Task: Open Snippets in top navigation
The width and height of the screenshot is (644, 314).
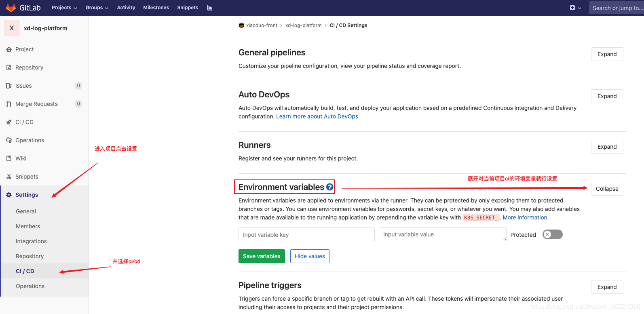Action: click(x=188, y=8)
